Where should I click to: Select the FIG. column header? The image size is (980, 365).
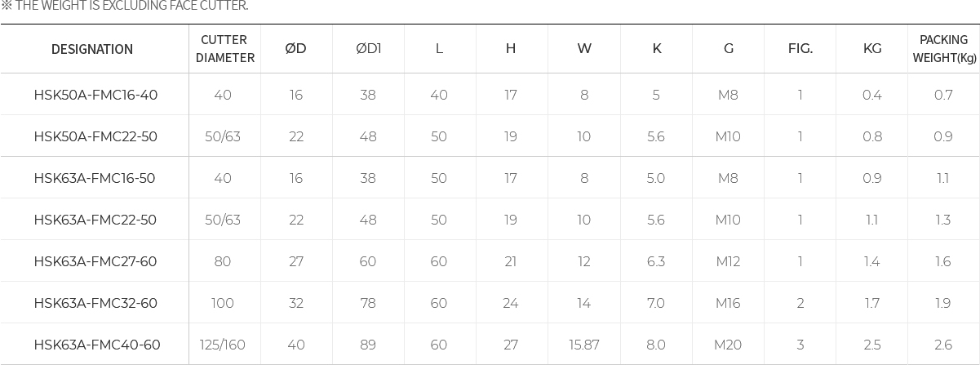pyautogui.click(x=800, y=49)
